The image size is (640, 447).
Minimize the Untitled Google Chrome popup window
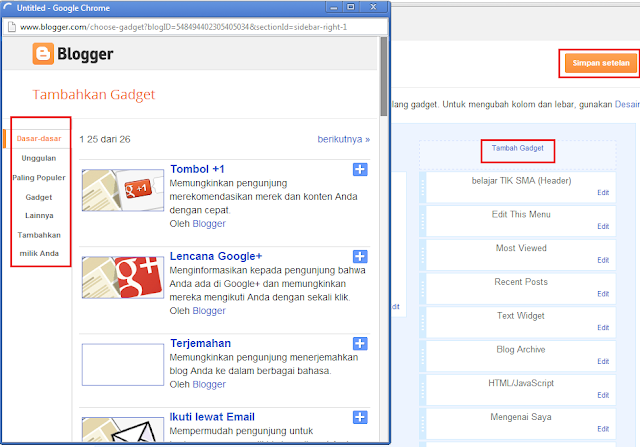[334, 7]
